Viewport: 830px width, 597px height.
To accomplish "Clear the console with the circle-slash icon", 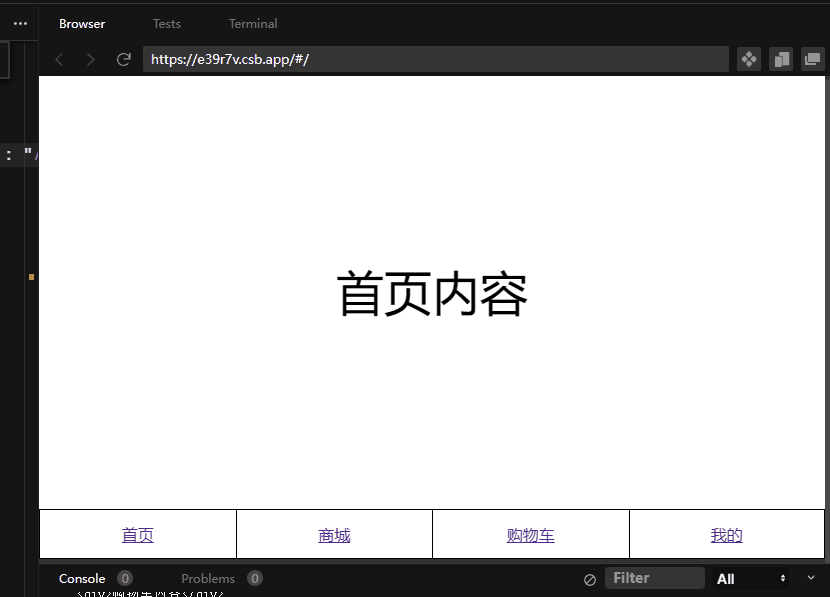I will pyautogui.click(x=590, y=580).
